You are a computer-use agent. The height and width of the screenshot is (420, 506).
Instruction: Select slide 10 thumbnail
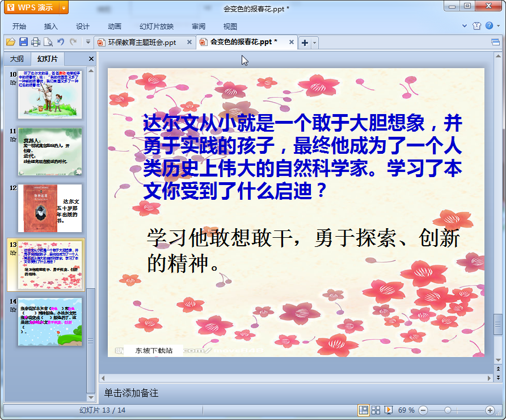tap(50, 95)
